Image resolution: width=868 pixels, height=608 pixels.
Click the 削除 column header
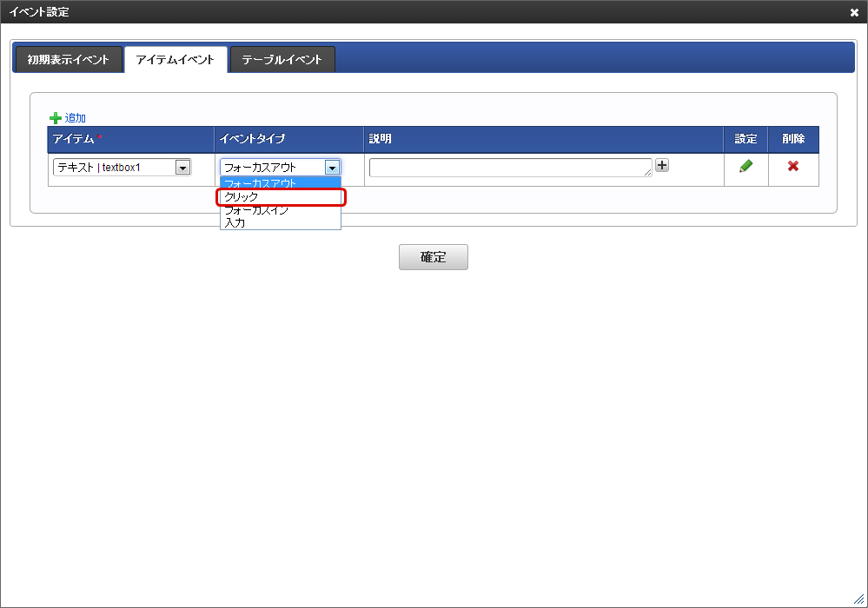(793, 139)
